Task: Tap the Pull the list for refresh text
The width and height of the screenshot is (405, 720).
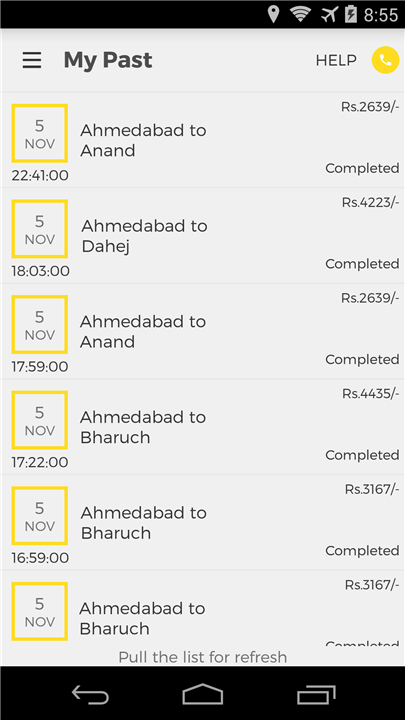Action: click(x=202, y=657)
